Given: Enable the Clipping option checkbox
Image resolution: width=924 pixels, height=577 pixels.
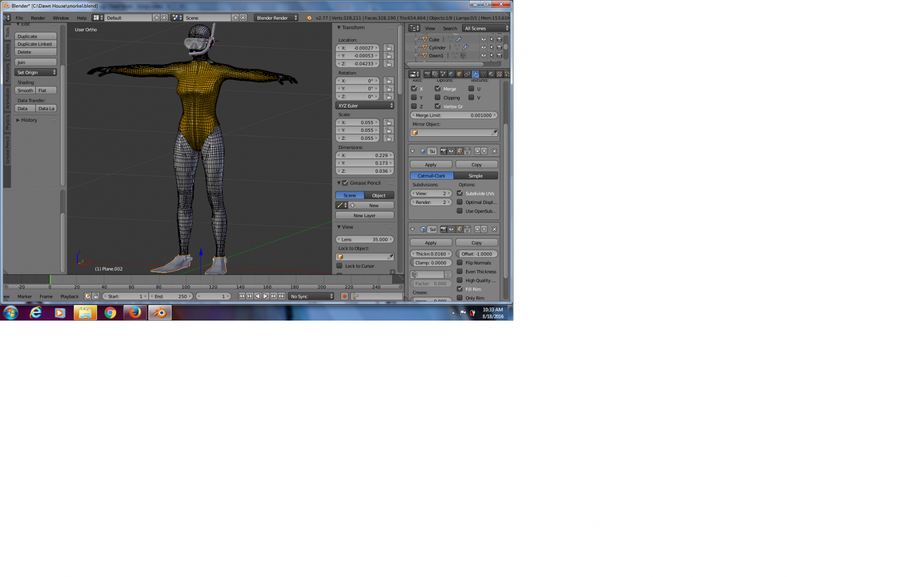Looking at the screenshot, I should point(438,98).
